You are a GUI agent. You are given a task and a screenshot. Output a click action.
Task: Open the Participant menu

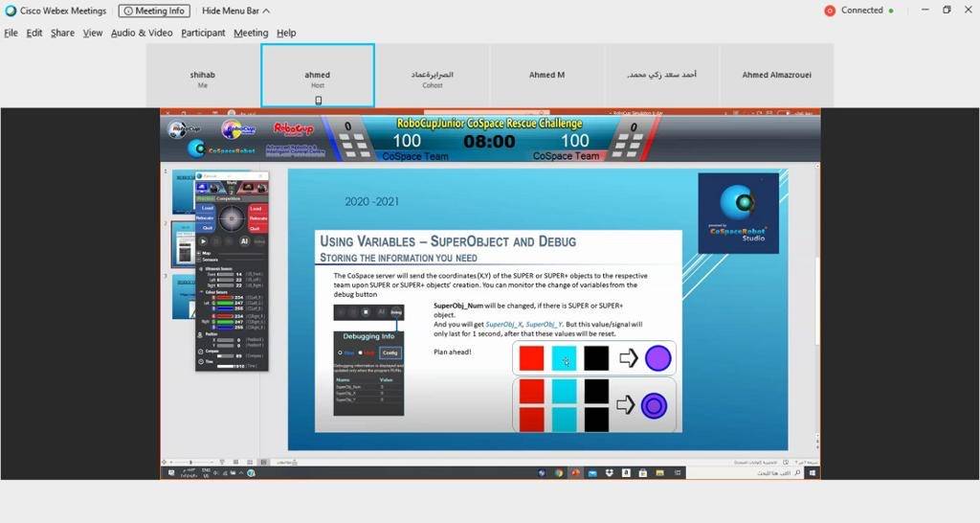pyautogui.click(x=203, y=33)
